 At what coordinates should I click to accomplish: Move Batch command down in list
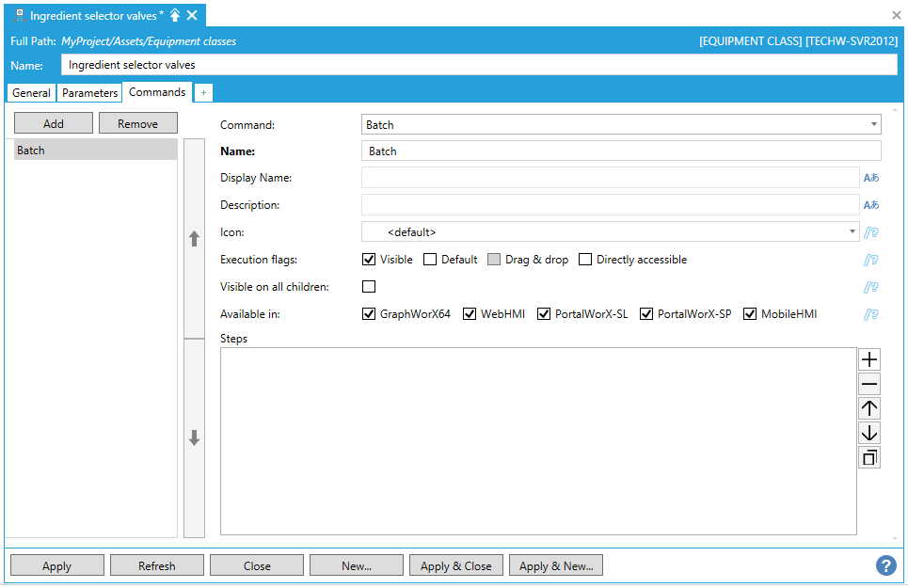(194, 438)
